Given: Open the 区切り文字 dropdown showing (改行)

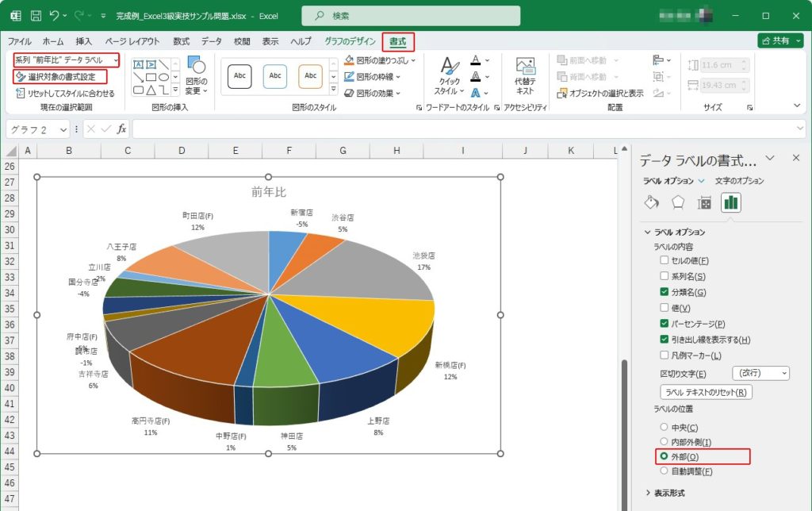Looking at the screenshot, I should (762, 373).
